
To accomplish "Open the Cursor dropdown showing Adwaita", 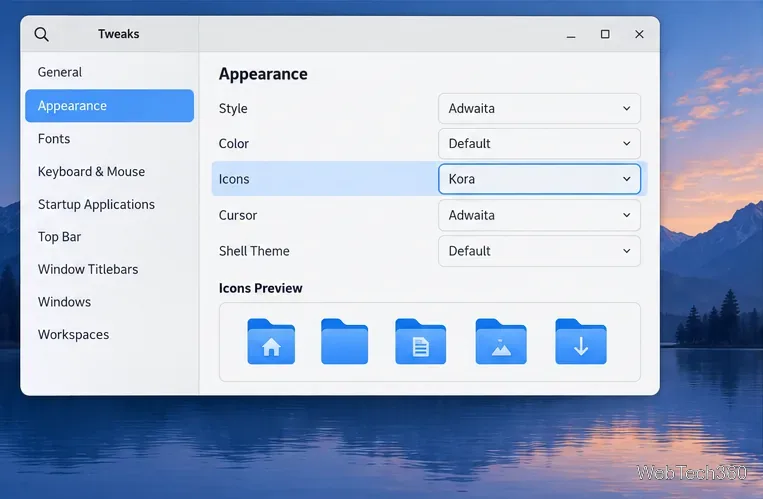I will point(539,215).
